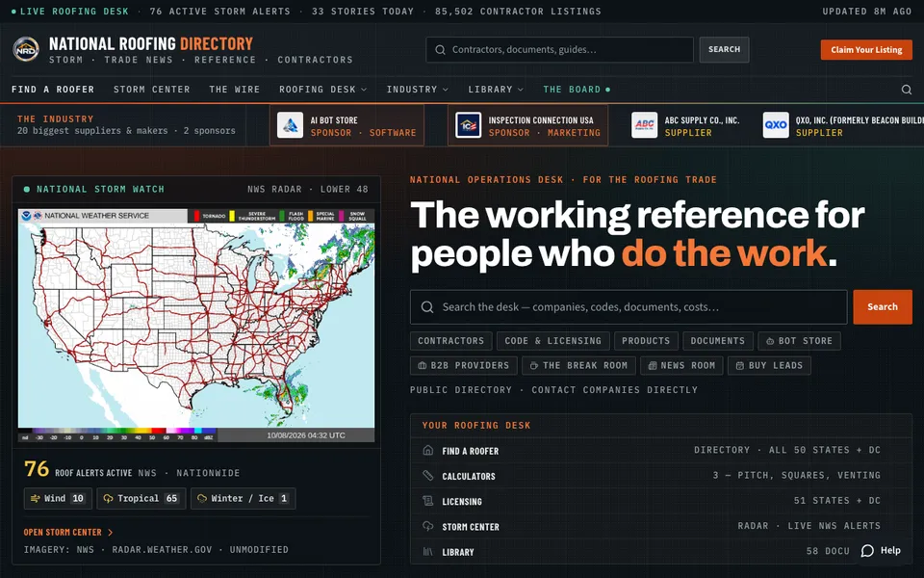Select the Products category chip
Screen dimensions: 924x578
point(646,341)
